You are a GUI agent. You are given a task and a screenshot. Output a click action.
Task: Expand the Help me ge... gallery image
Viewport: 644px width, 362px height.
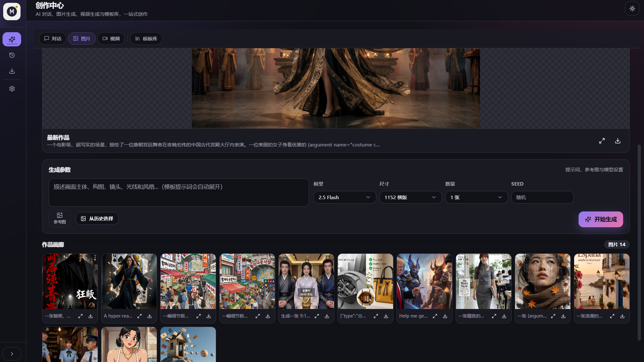(435, 316)
